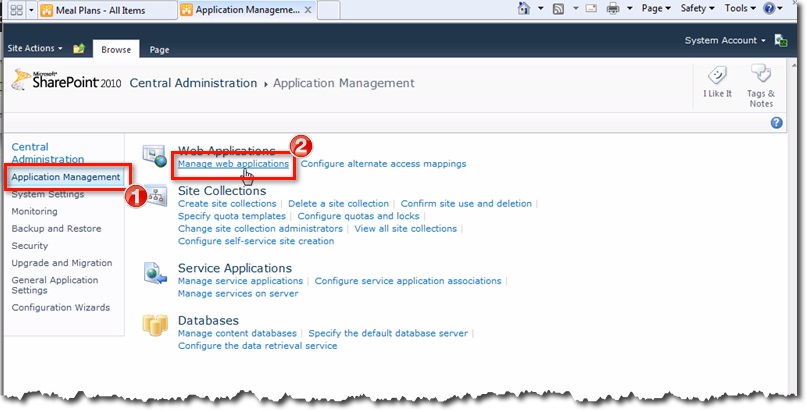Click the Databases section icon

(155, 325)
